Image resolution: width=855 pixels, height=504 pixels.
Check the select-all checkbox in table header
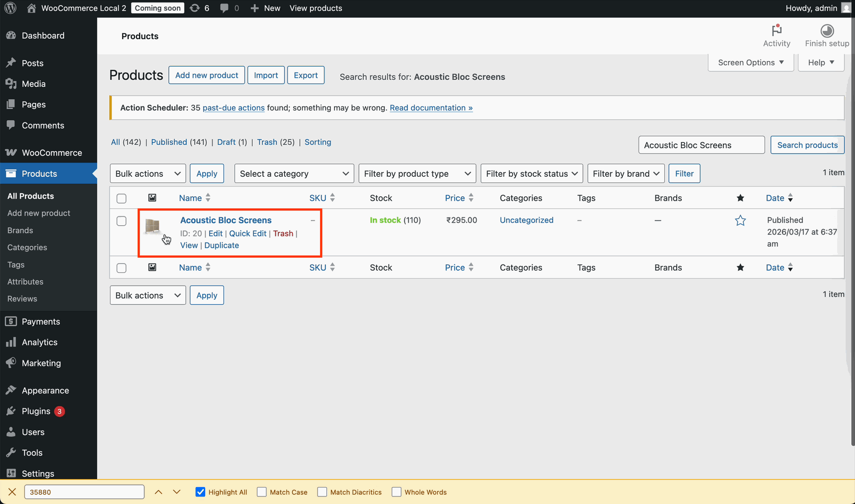122,199
